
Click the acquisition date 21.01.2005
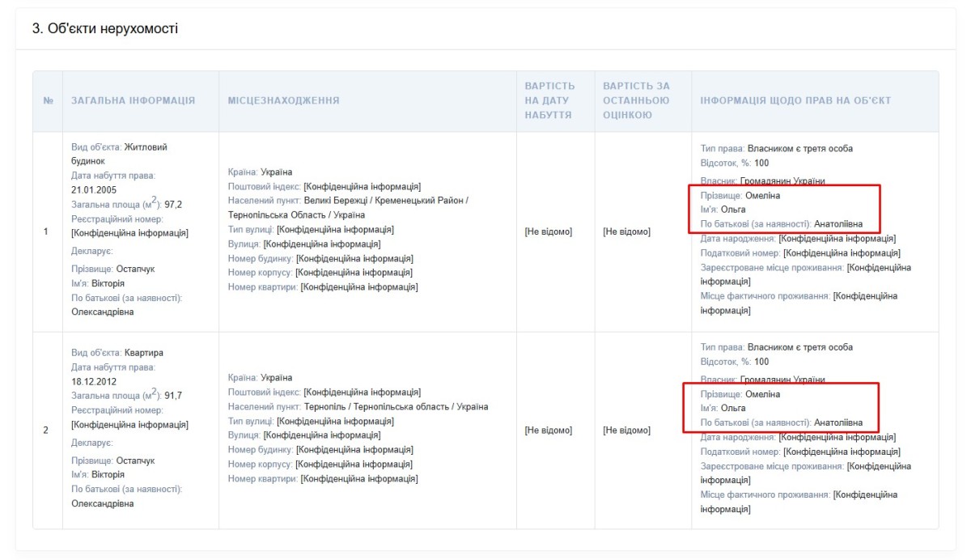(x=94, y=190)
